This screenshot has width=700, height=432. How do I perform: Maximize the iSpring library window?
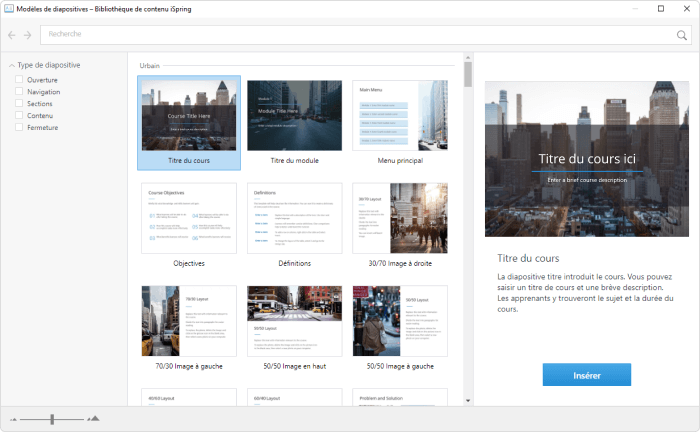tap(661, 8)
